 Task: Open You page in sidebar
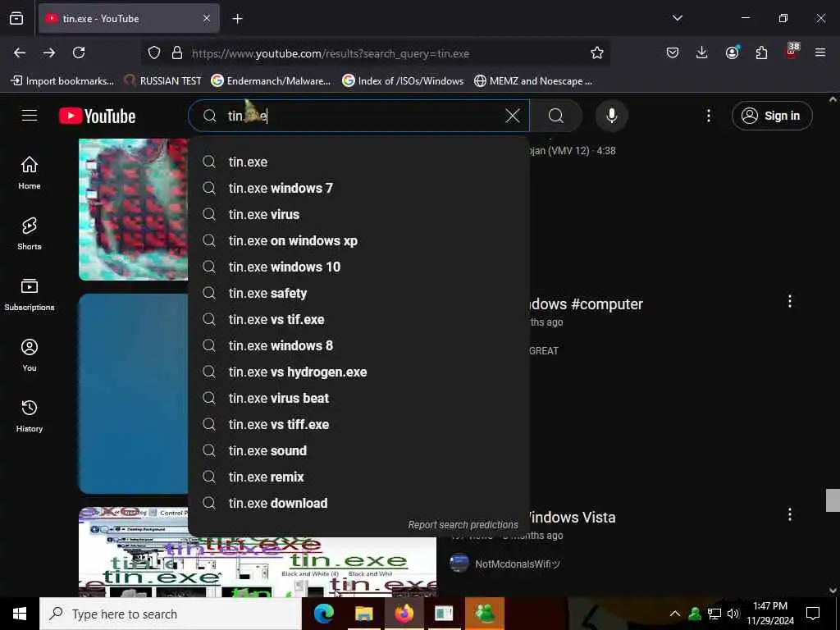point(30,354)
